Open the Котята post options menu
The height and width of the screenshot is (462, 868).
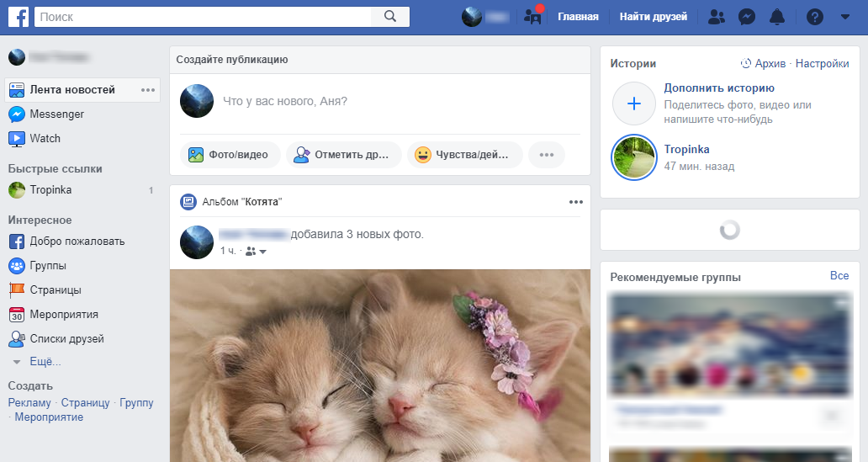(575, 202)
